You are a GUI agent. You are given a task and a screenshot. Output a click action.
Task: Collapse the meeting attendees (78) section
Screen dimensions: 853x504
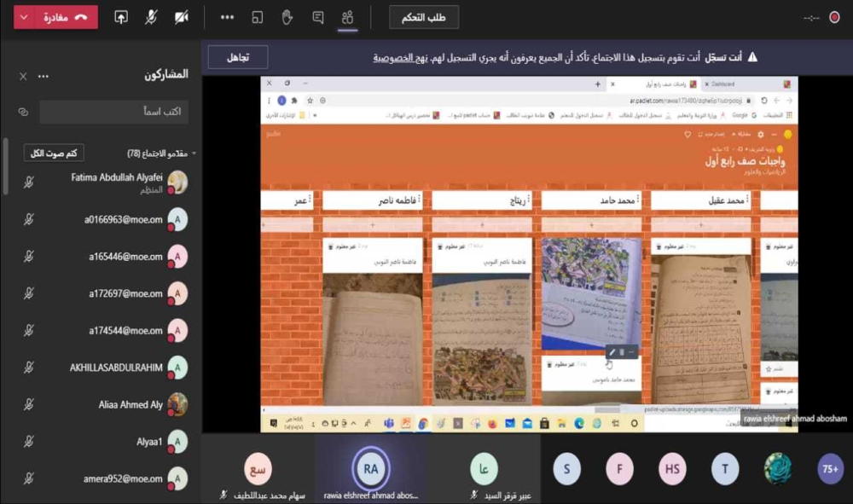point(194,154)
